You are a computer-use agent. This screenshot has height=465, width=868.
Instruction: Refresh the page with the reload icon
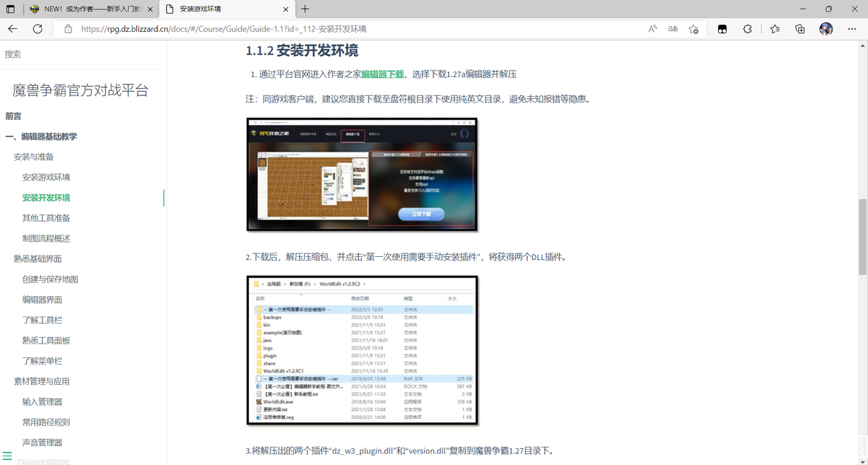click(x=38, y=29)
